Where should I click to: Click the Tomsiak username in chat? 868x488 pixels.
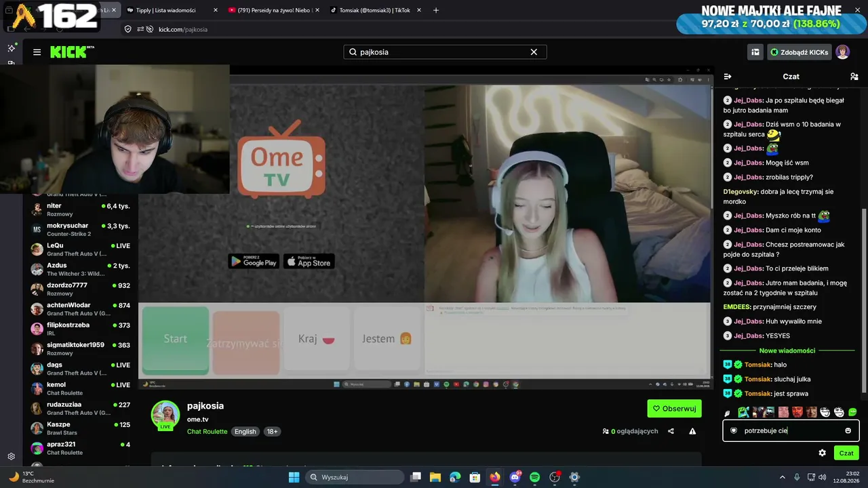pos(757,365)
